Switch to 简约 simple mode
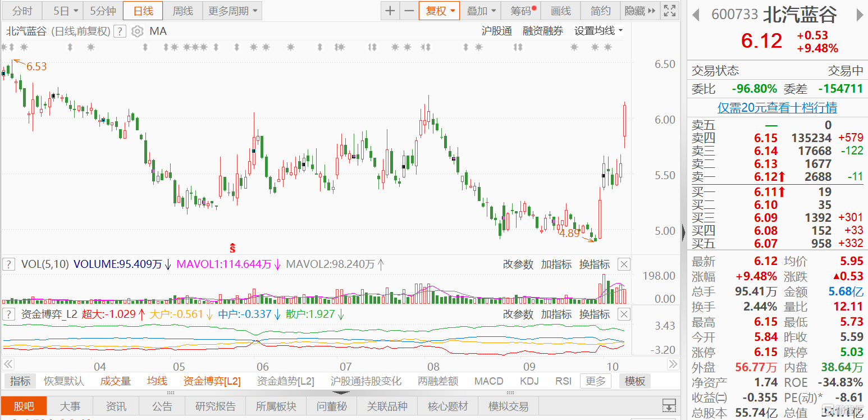 click(600, 11)
